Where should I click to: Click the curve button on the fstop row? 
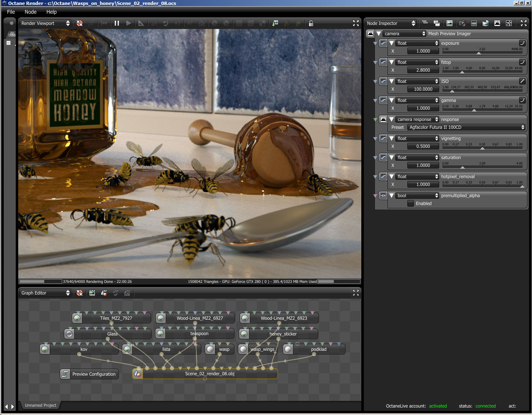coord(522,62)
